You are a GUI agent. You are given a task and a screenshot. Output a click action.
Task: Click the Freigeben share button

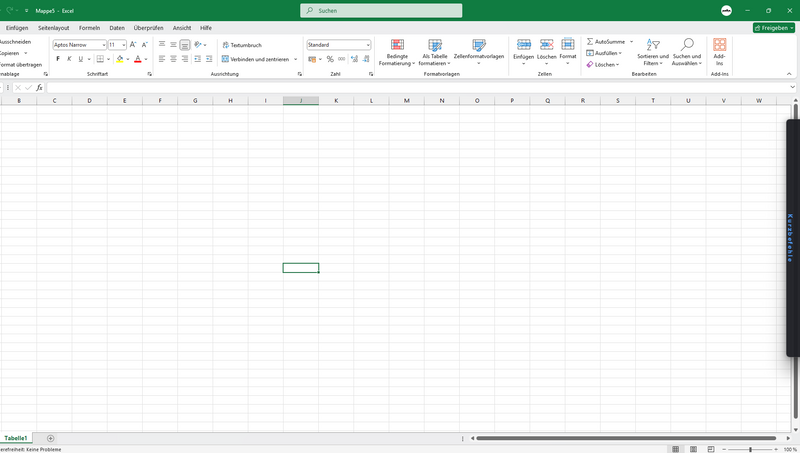pyautogui.click(x=773, y=28)
